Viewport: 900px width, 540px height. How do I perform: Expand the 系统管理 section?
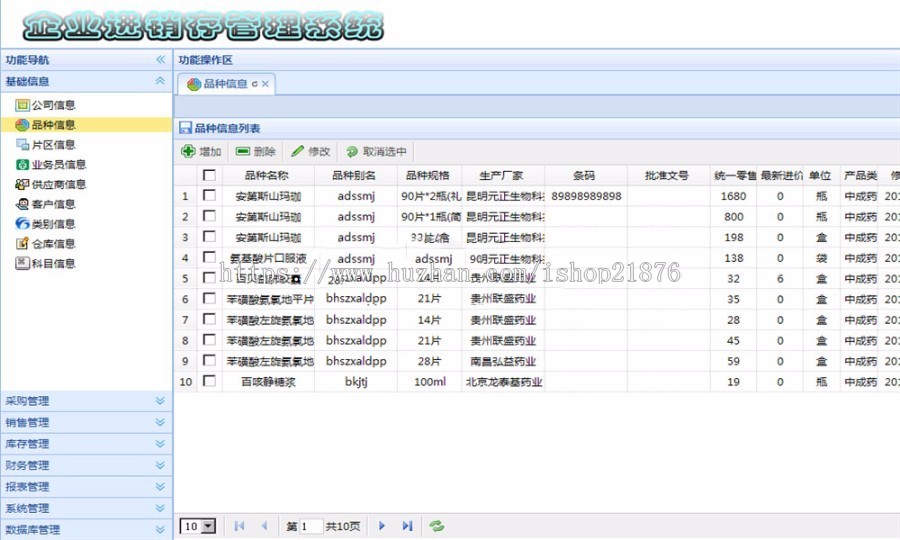tap(160, 508)
